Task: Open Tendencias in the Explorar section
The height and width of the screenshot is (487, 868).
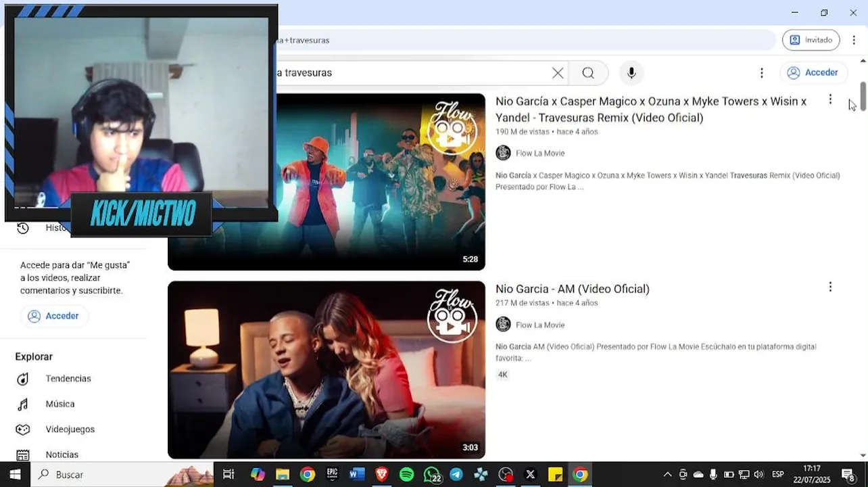Action: pyautogui.click(x=68, y=379)
